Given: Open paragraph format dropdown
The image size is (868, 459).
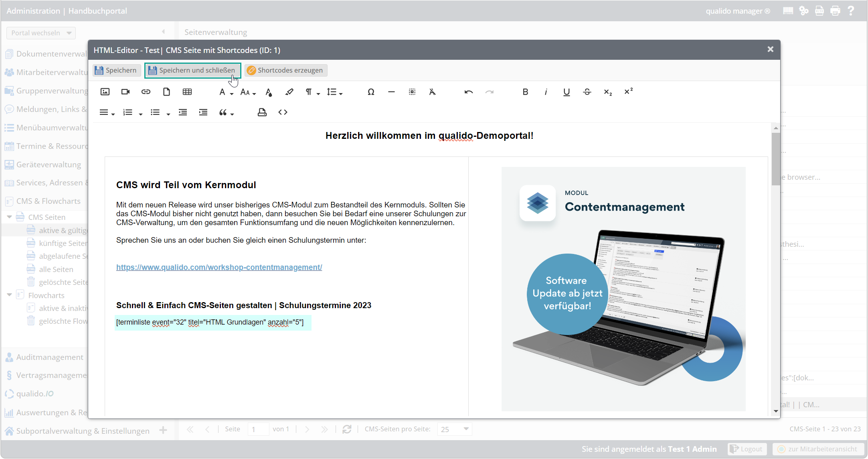Looking at the screenshot, I should point(313,92).
